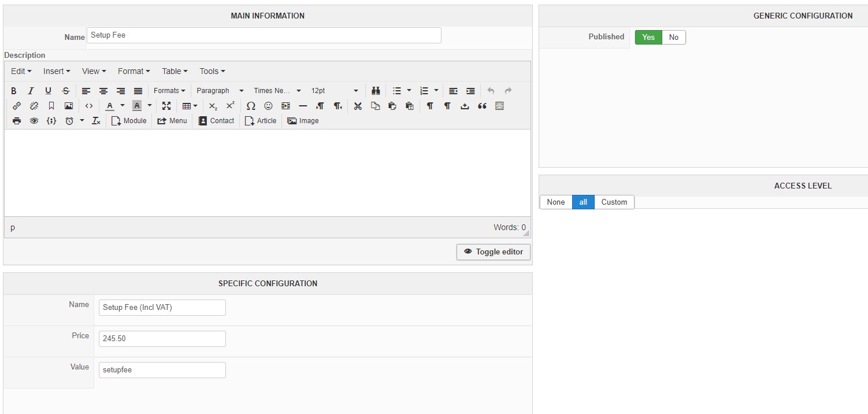Image resolution: width=868 pixels, height=414 pixels.
Task: Click the cut scissors icon
Action: pos(358,106)
